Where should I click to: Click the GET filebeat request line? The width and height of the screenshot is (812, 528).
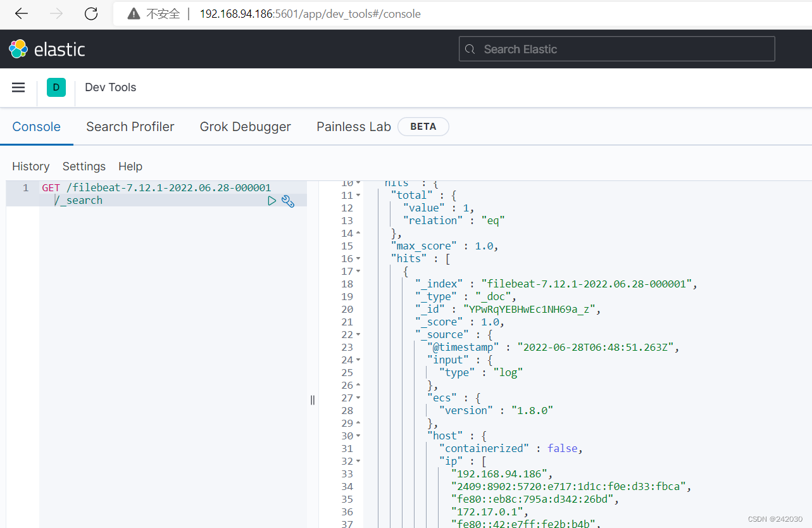click(x=156, y=187)
